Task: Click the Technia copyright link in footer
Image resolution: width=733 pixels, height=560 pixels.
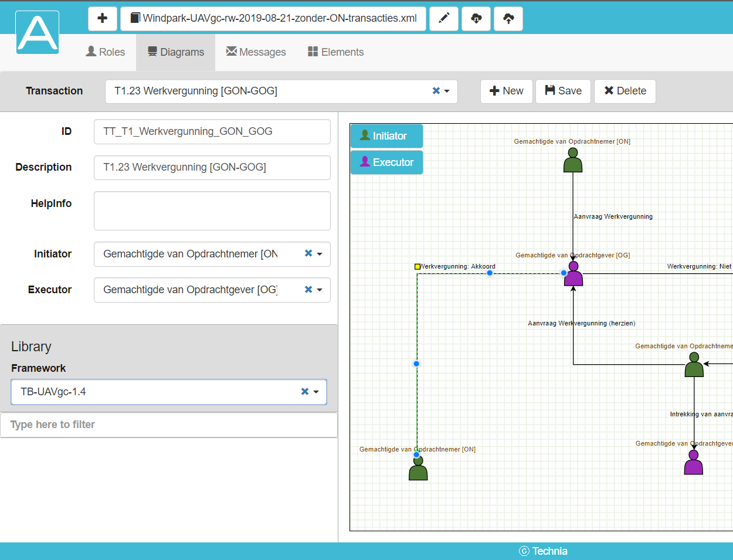Action: [544, 551]
